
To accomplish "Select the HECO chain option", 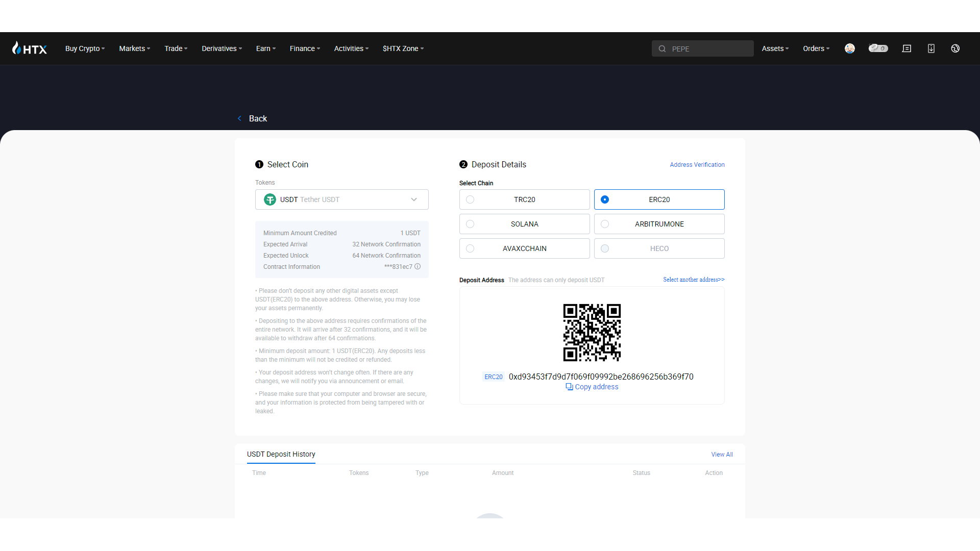I will pyautogui.click(x=659, y=248).
